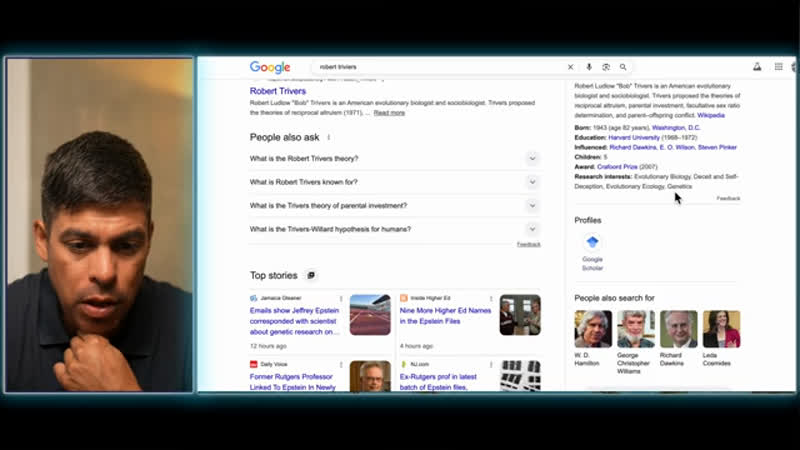This screenshot has width=800, height=450.
Task: Expand the Trivers theory of parental investment question
Action: [532, 206]
